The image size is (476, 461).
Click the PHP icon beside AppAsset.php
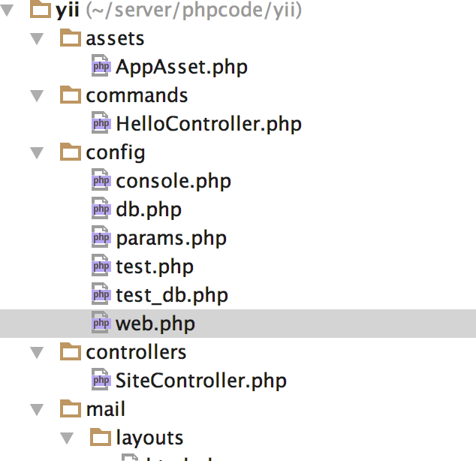pos(101,66)
